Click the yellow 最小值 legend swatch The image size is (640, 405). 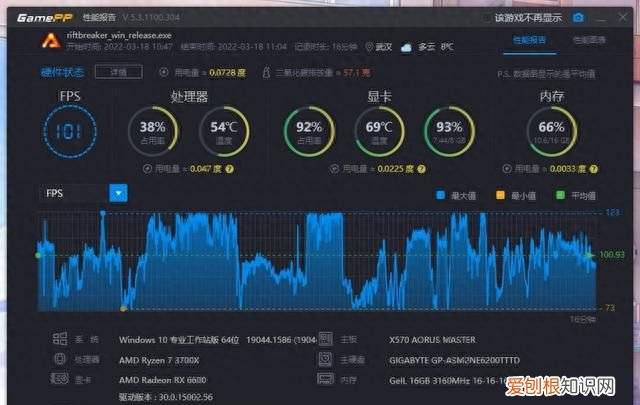500,195
